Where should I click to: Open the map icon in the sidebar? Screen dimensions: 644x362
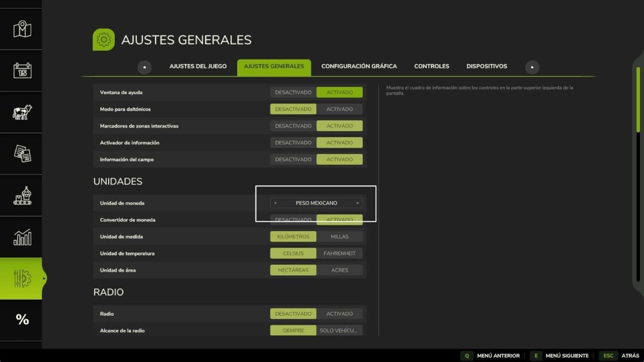point(22,29)
